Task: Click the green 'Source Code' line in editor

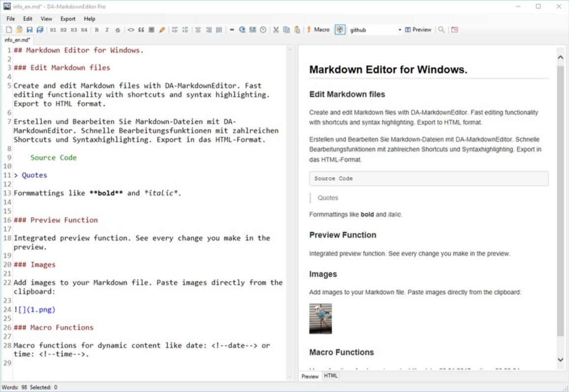Action: tap(53, 157)
